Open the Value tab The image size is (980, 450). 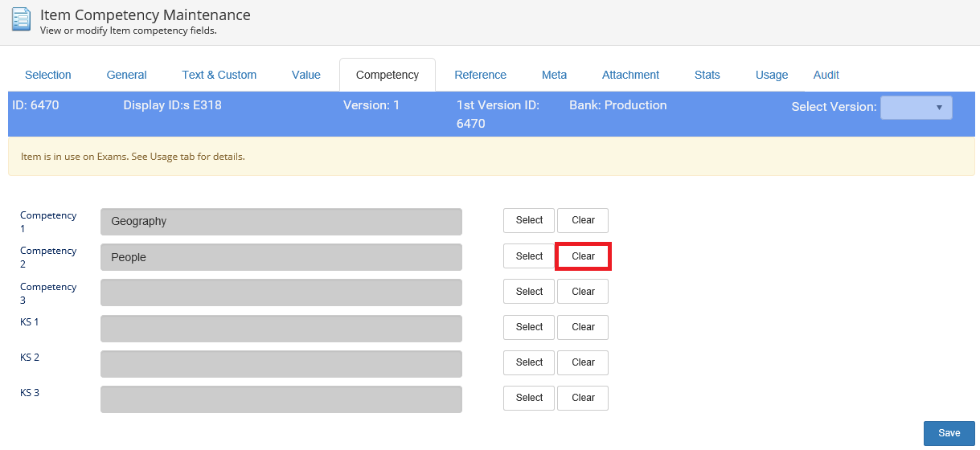305,75
